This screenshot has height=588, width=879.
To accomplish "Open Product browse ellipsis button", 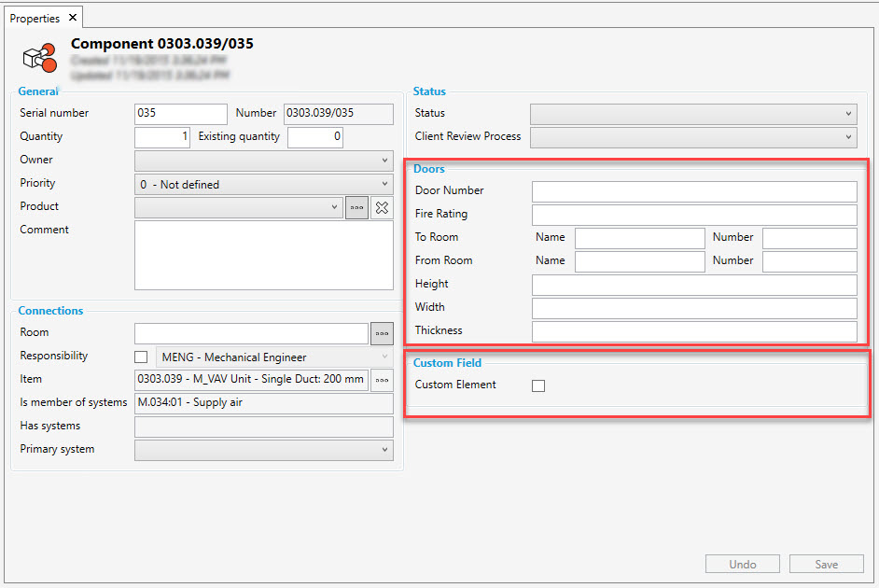I will point(356,207).
